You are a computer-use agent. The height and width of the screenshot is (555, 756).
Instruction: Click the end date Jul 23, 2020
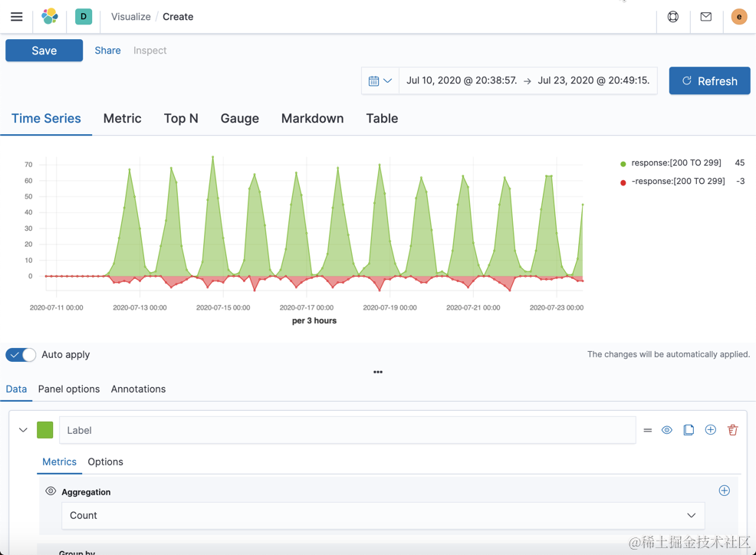pyautogui.click(x=593, y=80)
